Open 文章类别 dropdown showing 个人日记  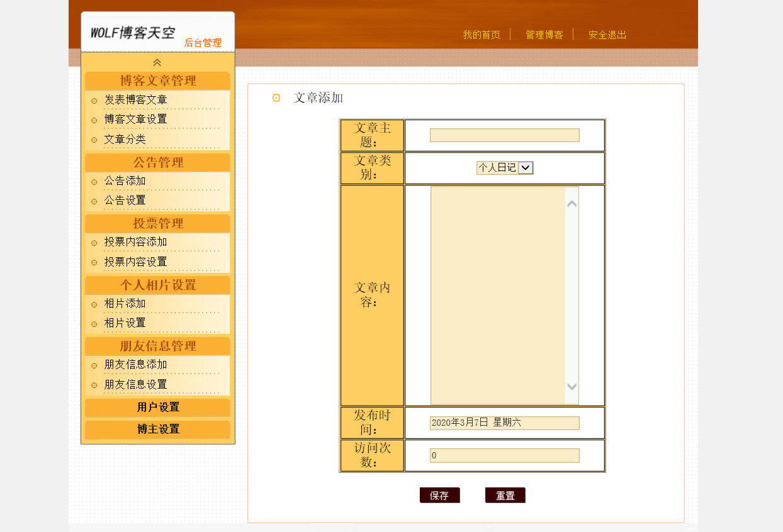tap(505, 167)
